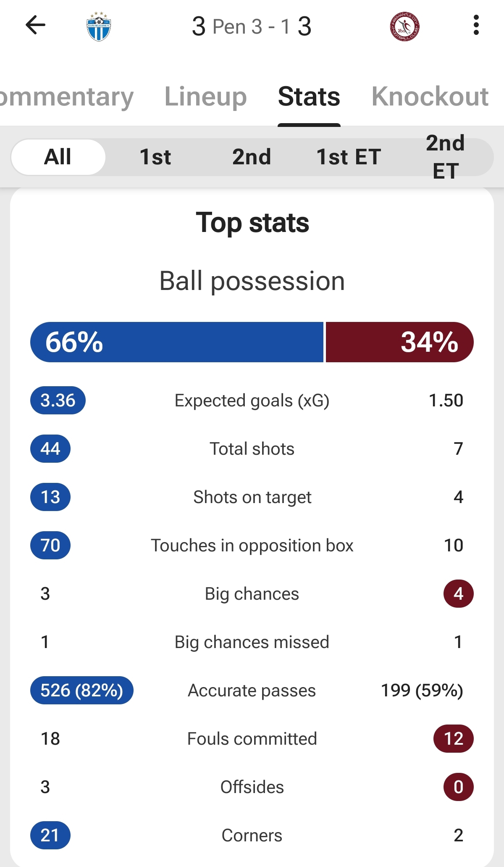Tap the back arrow icon
This screenshot has height=867, width=504.
[x=35, y=25]
